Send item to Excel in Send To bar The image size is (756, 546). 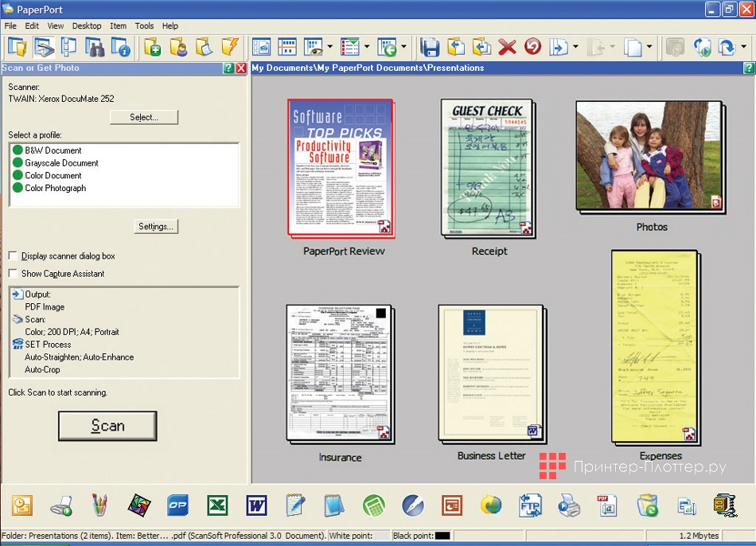coord(217,505)
